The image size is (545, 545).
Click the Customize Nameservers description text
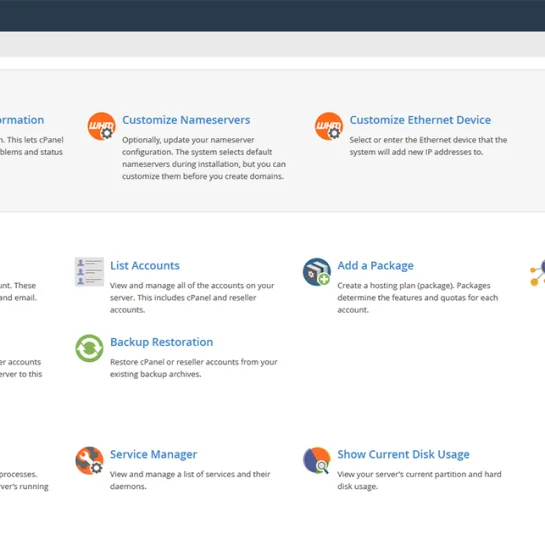204,158
